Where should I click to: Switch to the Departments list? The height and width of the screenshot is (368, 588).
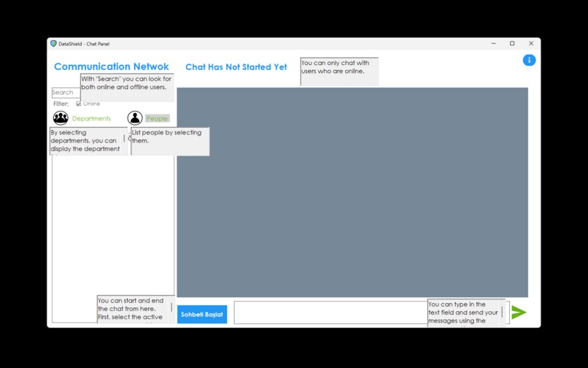pos(91,118)
